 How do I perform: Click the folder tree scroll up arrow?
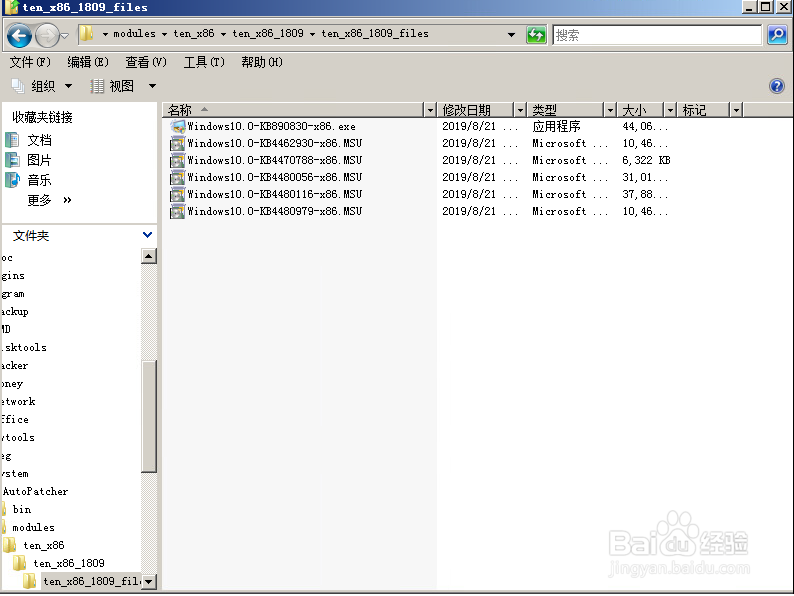click(148, 256)
